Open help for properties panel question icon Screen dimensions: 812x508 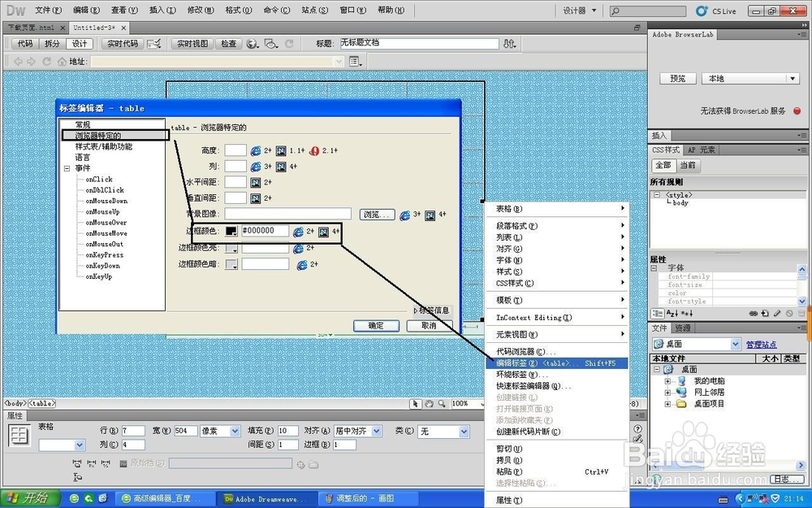637,428
